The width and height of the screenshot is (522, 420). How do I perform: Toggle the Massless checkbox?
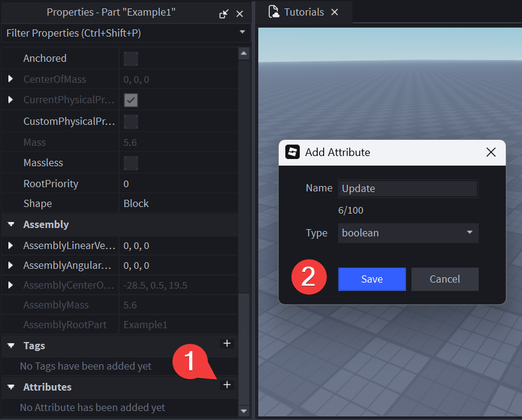click(x=130, y=163)
